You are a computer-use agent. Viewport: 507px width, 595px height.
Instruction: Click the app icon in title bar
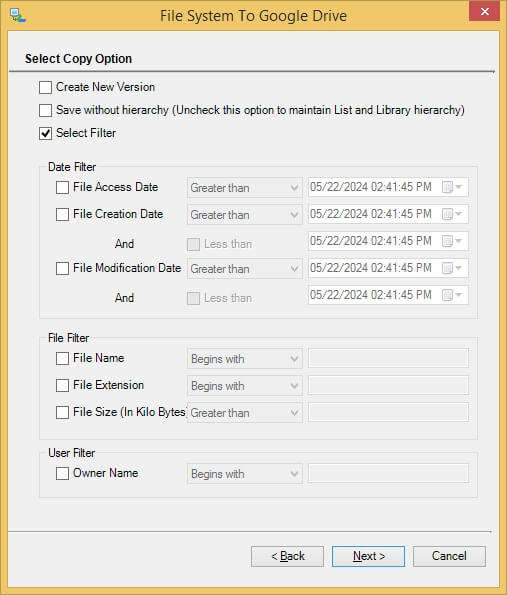(17, 15)
